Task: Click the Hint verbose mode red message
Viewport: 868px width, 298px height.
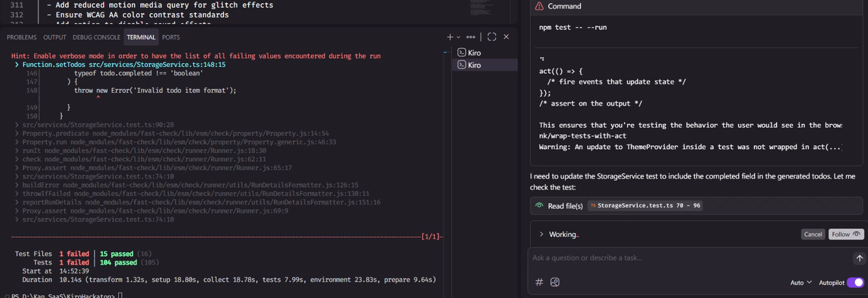Action: pos(195,56)
